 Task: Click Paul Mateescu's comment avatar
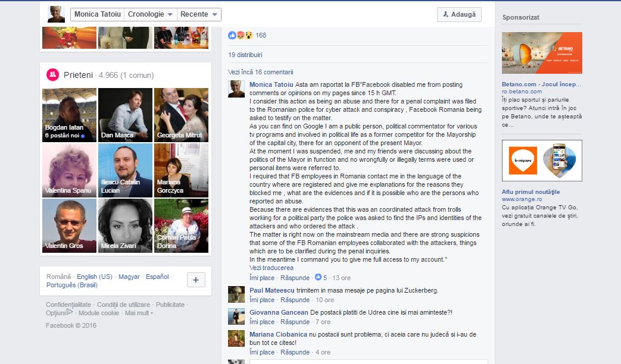click(x=236, y=295)
